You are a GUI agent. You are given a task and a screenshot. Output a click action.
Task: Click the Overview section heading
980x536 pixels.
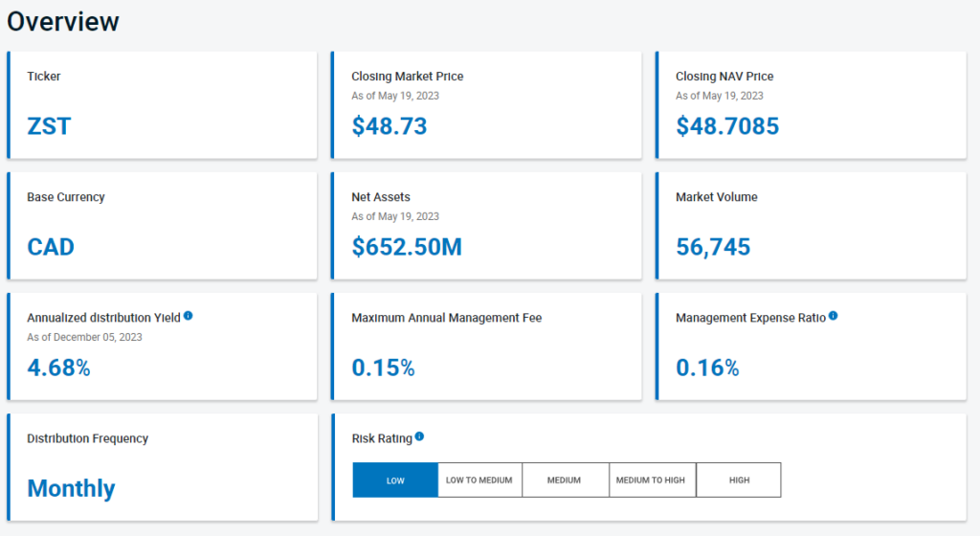pyautogui.click(x=63, y=21)
